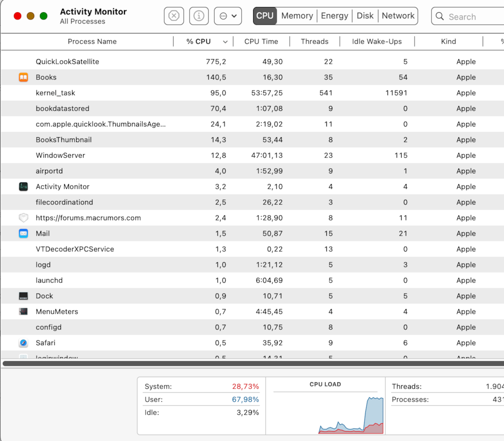Image resolution: width=504 pixels, height=441 pixels.
Task: Click the yellow minimize window button
Action: click(31, 16)
